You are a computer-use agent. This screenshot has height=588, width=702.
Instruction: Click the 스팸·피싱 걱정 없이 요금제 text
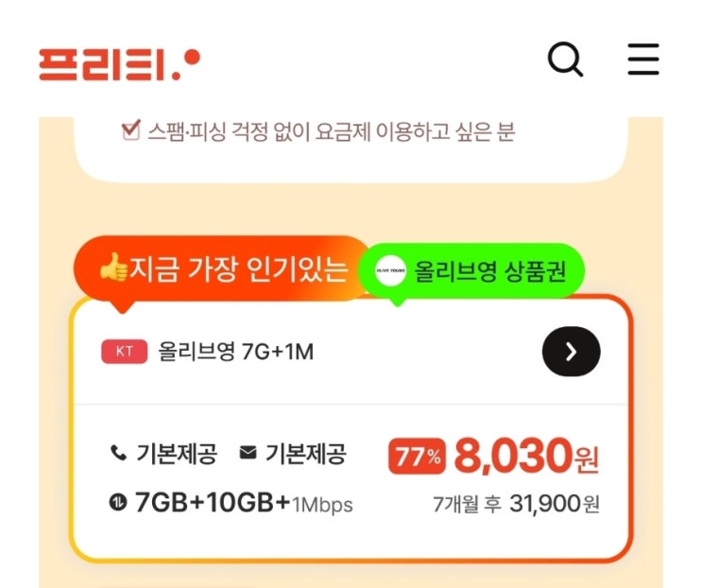259,131
